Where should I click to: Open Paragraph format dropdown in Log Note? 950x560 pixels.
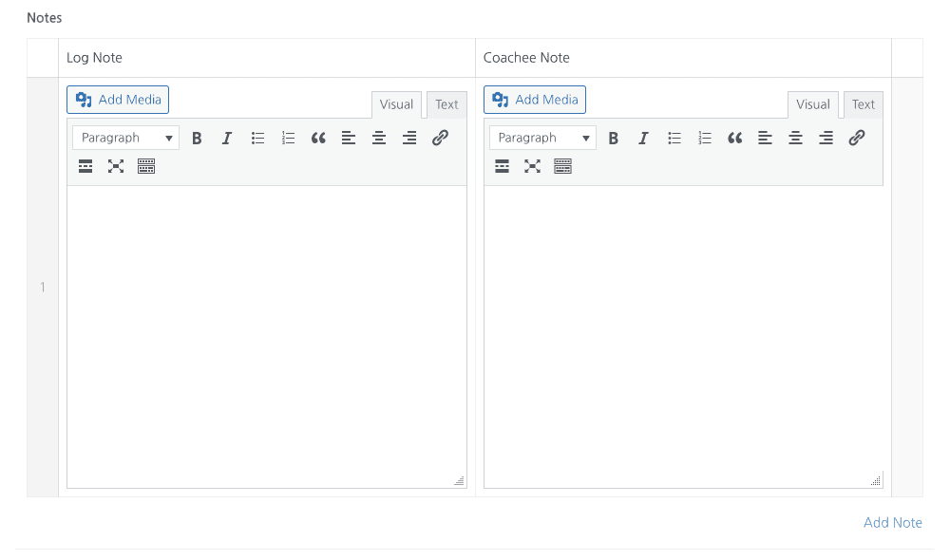click(125, 138)
